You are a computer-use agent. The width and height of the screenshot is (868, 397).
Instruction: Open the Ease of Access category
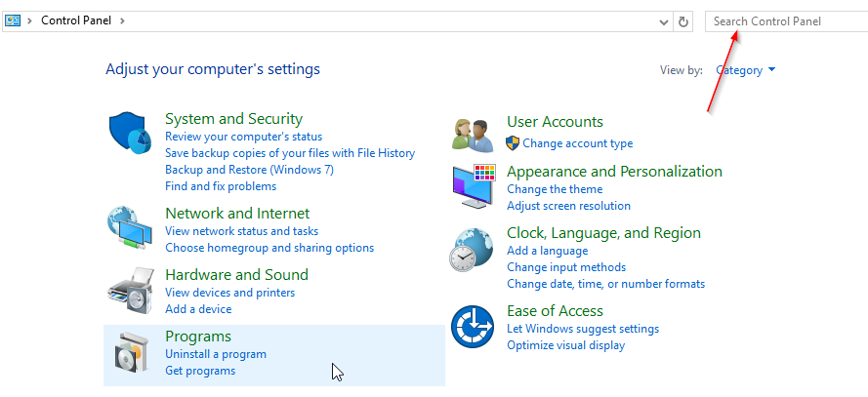(x=555, y=311)
